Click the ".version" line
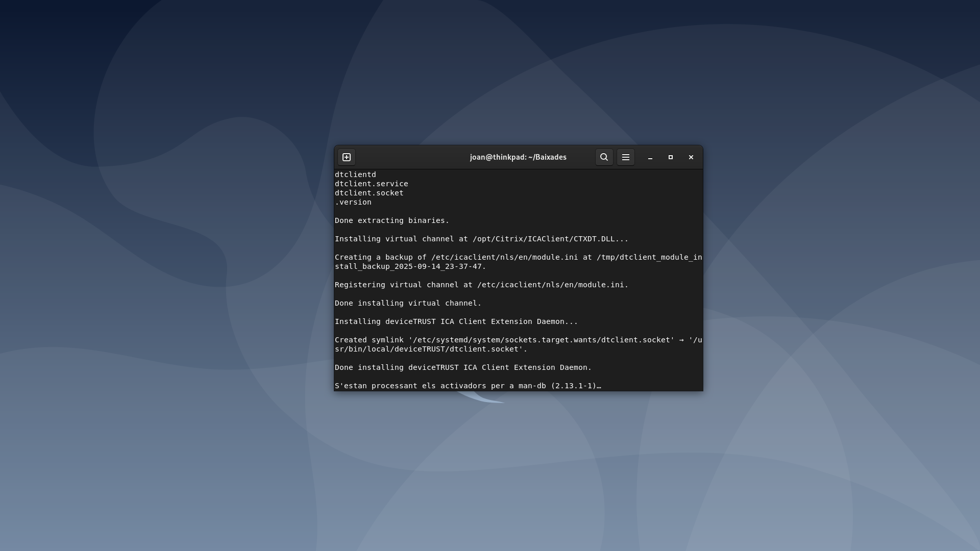 [x=353, y=202]
